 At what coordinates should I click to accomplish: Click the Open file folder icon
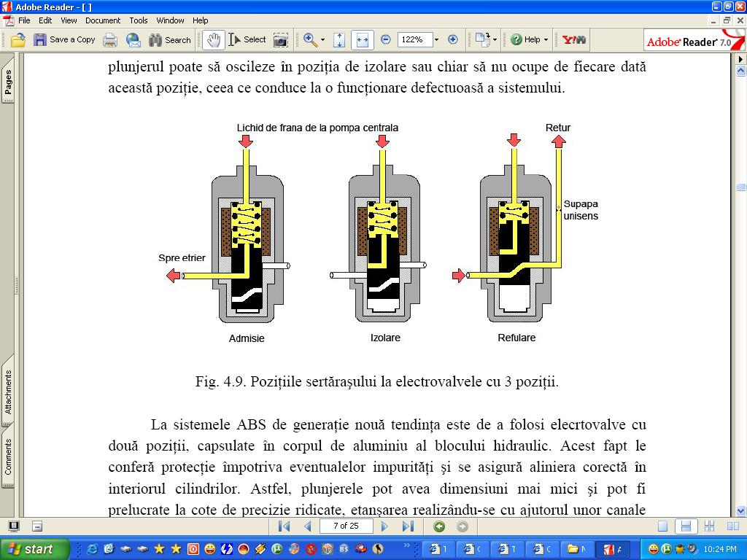click(18, 40)
